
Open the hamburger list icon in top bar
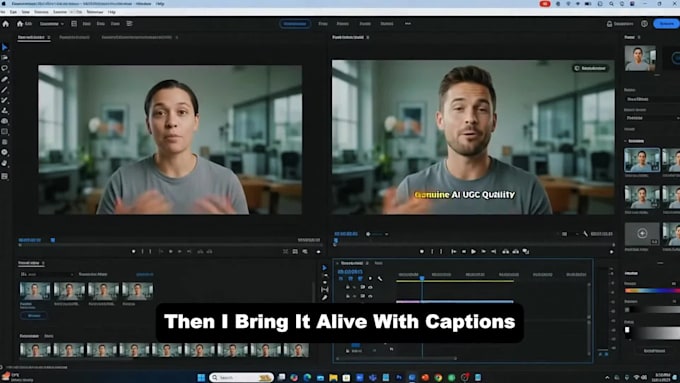tap(129, 24)
